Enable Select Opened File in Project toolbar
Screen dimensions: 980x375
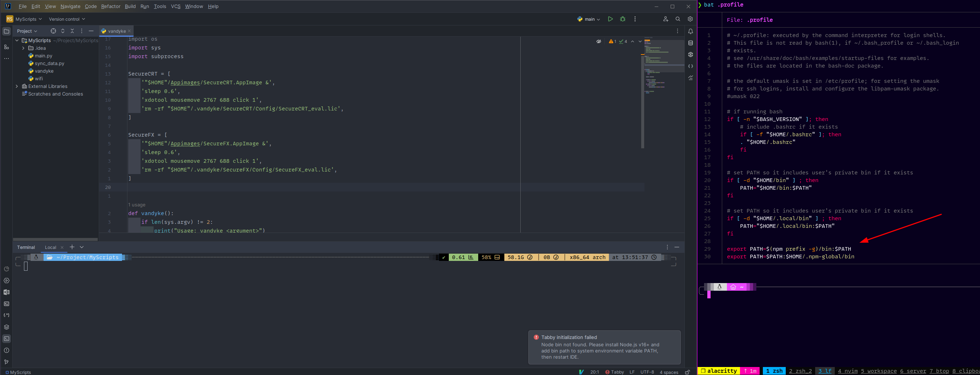point(53,31)
